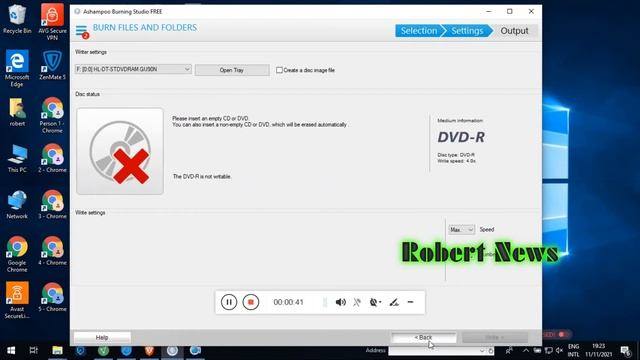Pause the screen recording
This screenshot has height=360, width=640.
pos(229,302)
